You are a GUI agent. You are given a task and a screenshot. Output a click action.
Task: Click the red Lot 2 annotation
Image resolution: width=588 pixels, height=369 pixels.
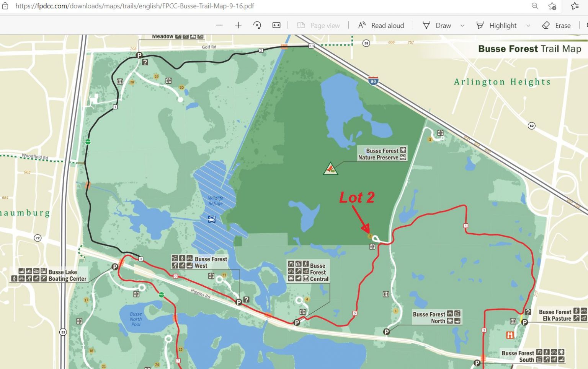click(357, 197)
